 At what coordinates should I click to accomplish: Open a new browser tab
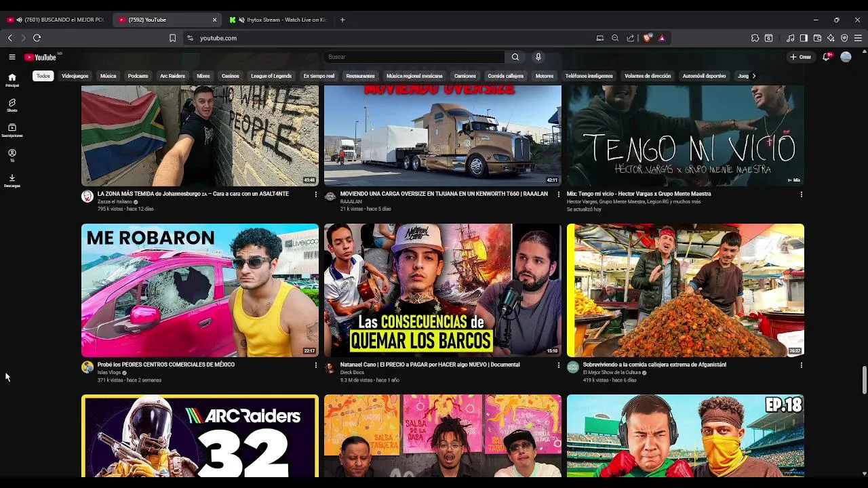click(x=342, y=20)
